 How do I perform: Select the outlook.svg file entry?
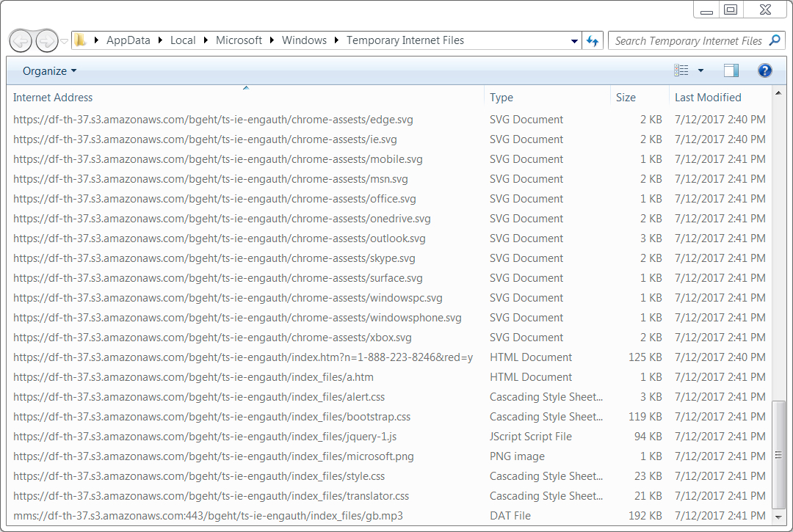click(389, 238)
